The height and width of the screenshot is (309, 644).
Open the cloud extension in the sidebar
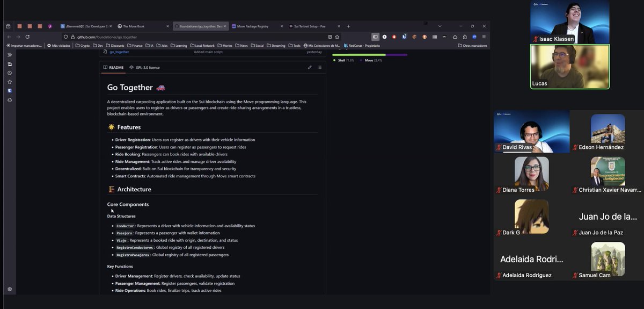[x=10, y=100]
